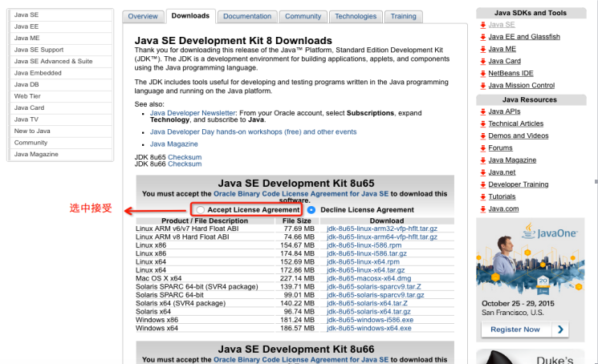Open Web Tier sidebar item
This screenshot has height=364, width=598.
(61, 96)
